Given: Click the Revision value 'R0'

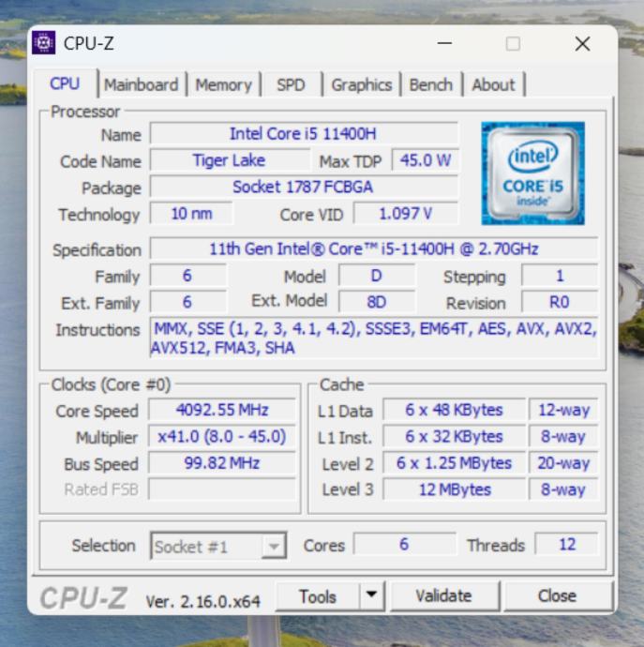Looking at the screenshot, I should point(560,302).
